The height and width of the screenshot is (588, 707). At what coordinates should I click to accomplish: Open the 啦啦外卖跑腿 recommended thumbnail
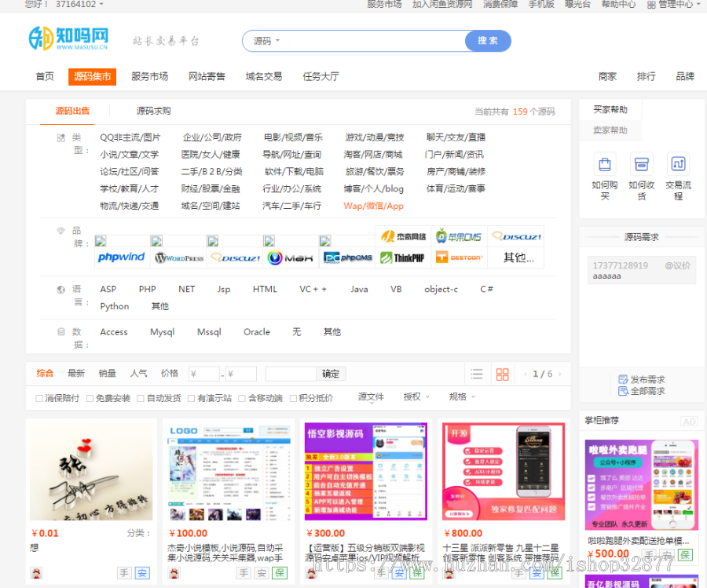(x=642, y=485)
